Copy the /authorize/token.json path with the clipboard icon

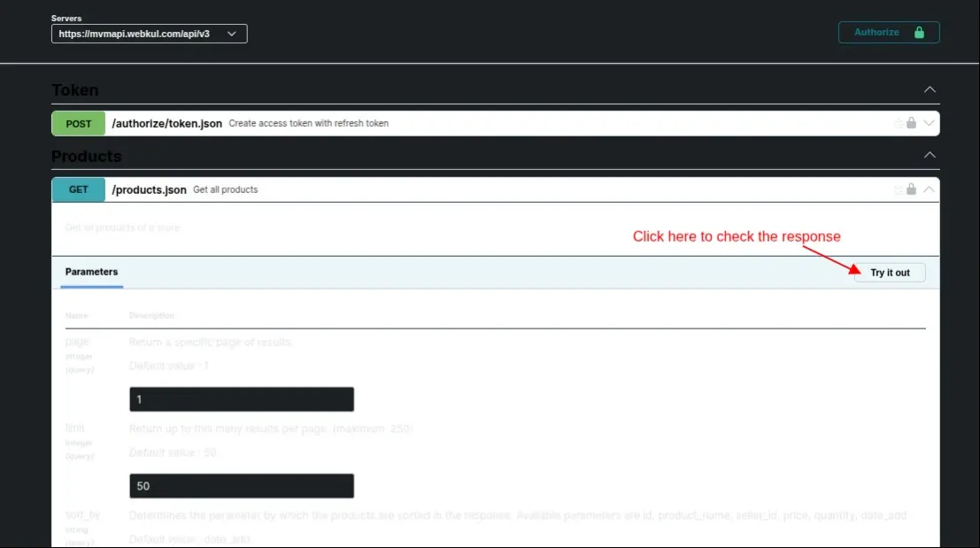click(899, 123)
